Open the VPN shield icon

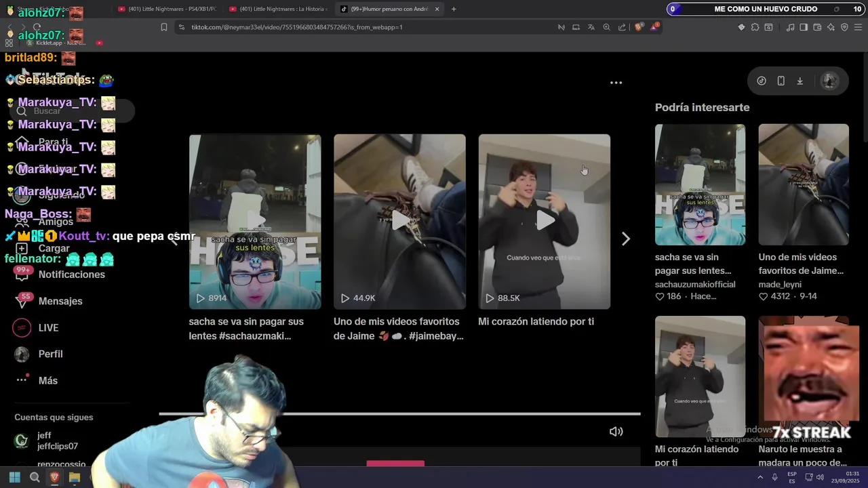click(x=844, y=27)
